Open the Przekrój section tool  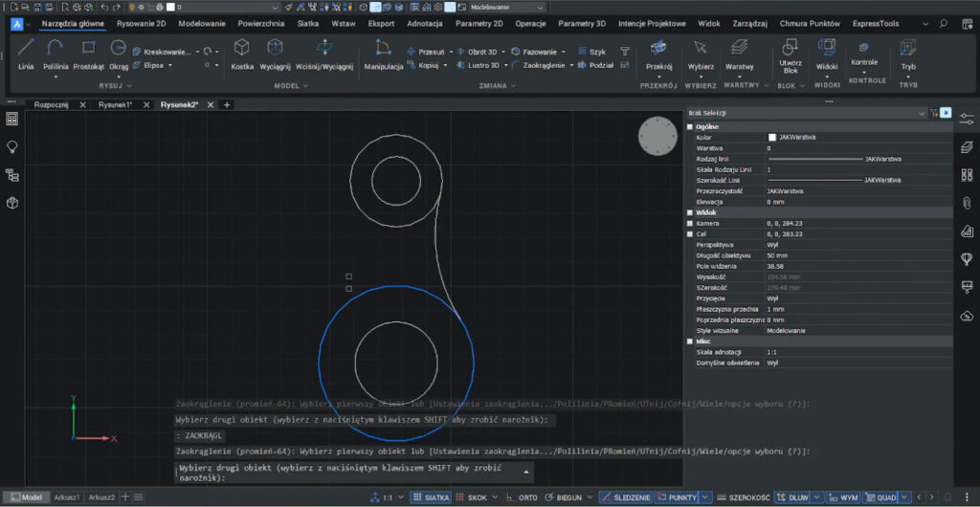pos(658,55)
